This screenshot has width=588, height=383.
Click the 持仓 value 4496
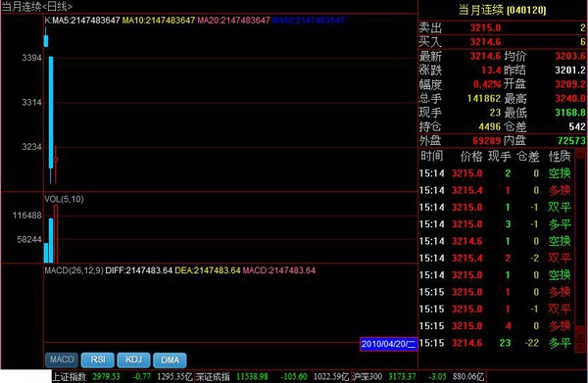click(489, 127)
